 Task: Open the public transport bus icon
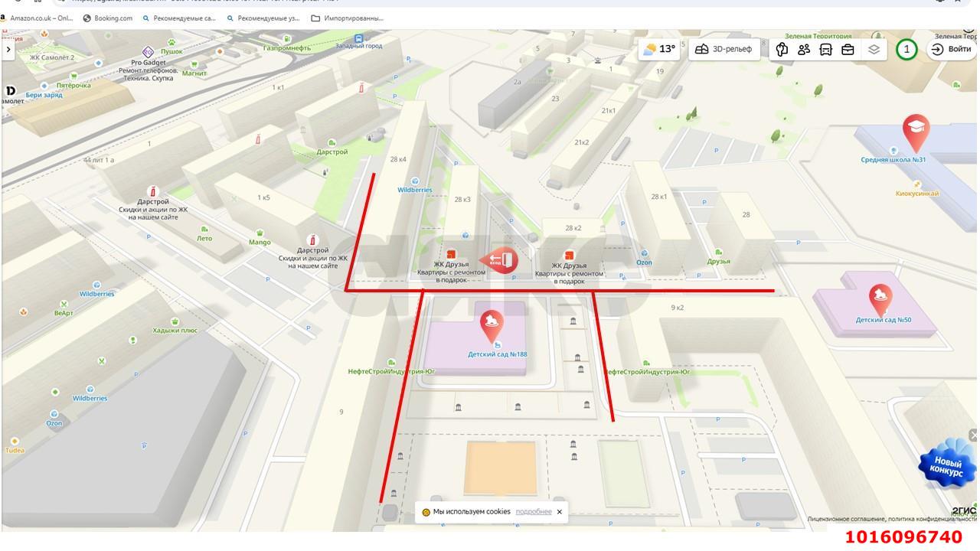pos(826,50)
